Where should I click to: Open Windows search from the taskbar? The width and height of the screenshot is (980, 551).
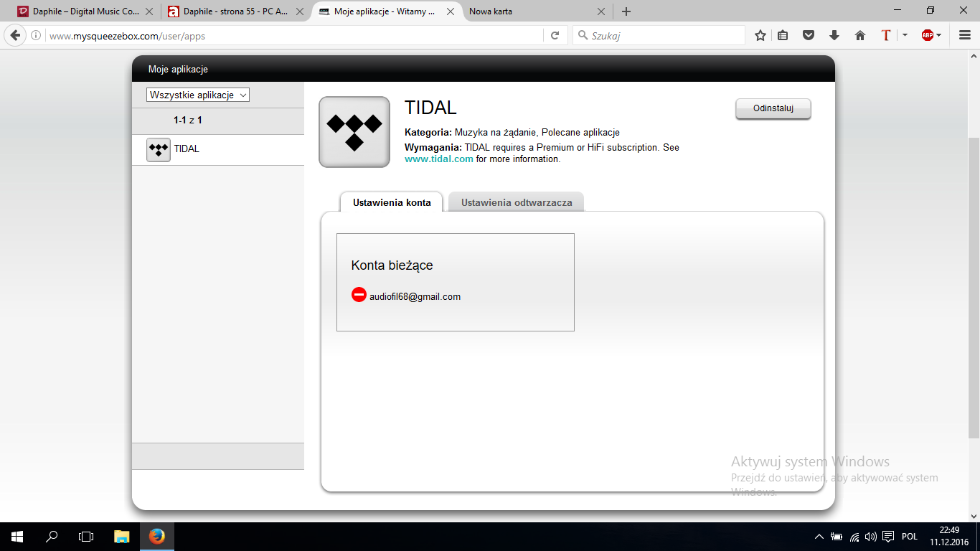point(52,537)
